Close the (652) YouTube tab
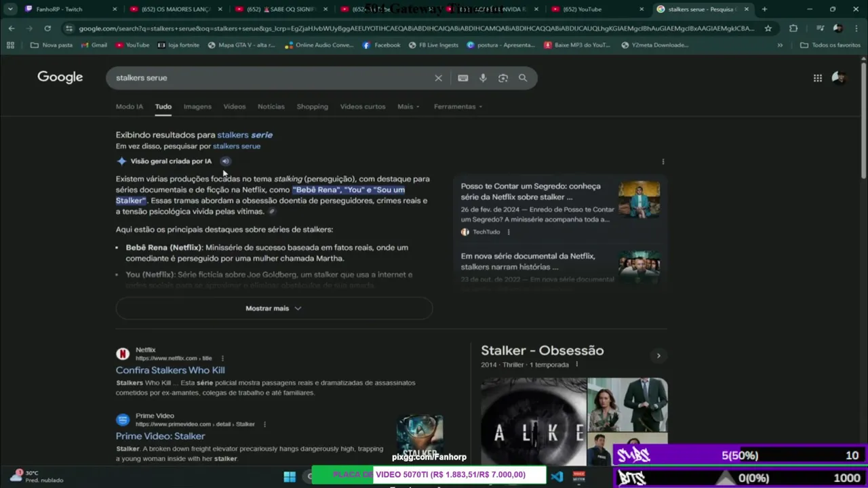Viewport: 868px width, 488px height. [x=641, y=9]
